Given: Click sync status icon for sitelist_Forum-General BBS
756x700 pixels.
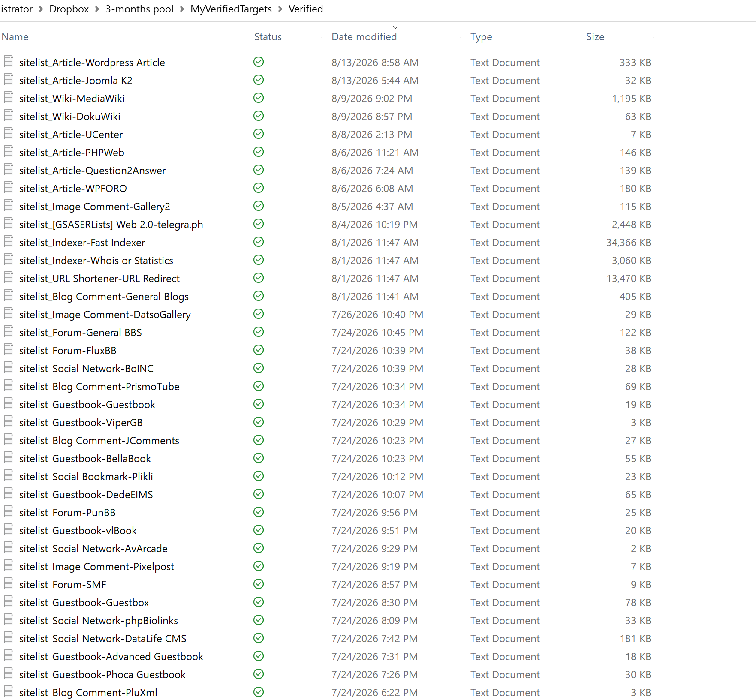Looking at the screenshot, I should [259, 332].
